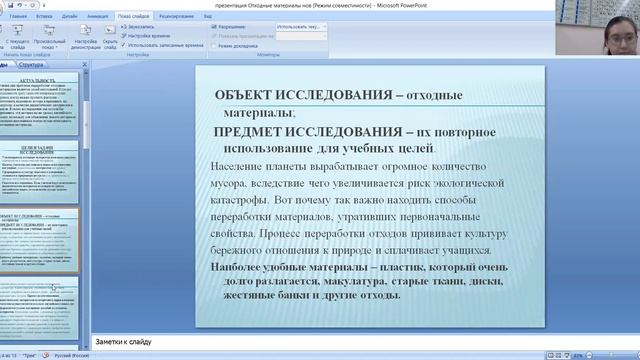The width and height of the screenshot is (640, 360).
Task: Click Настройка времени rehearse timings
Action: 146,36
